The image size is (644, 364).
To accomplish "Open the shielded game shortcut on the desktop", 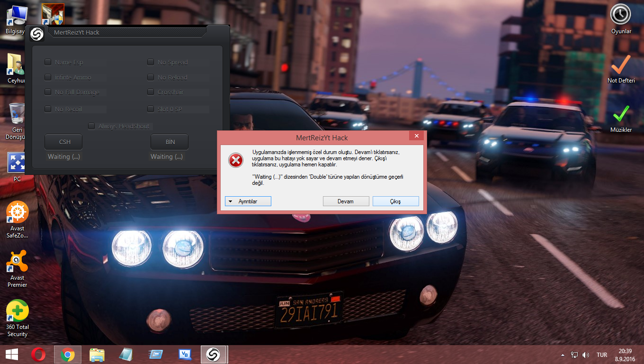I will pos(53,14).
